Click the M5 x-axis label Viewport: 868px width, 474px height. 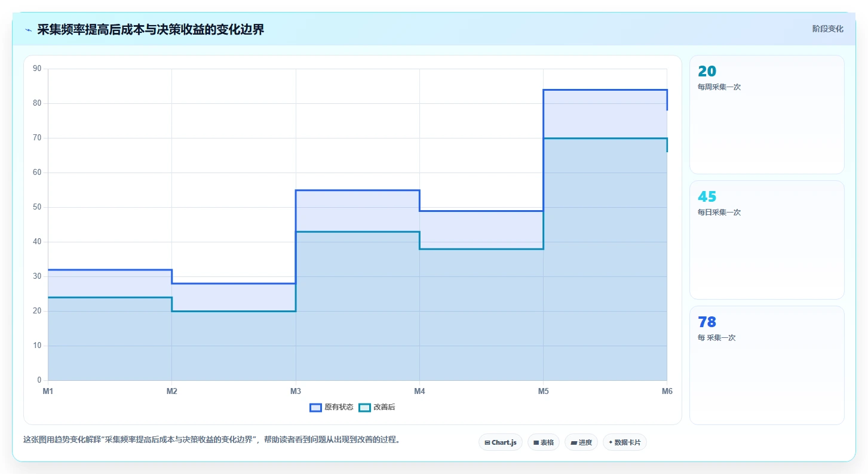click(x=543, y=391)
